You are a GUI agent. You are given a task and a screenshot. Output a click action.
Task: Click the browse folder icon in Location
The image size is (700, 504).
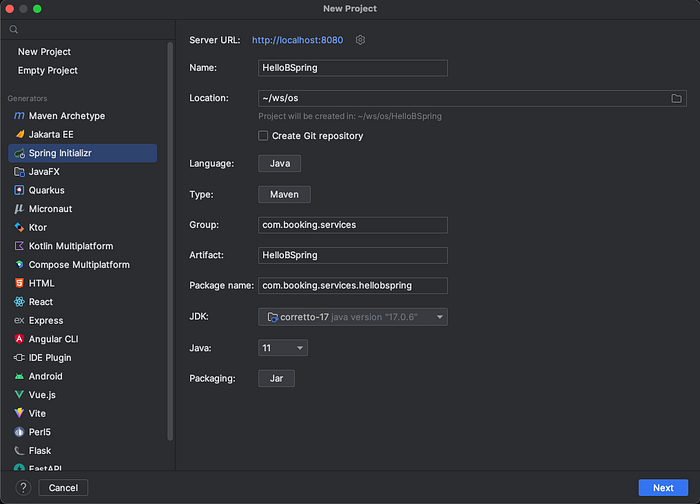[x=677, y=98]
